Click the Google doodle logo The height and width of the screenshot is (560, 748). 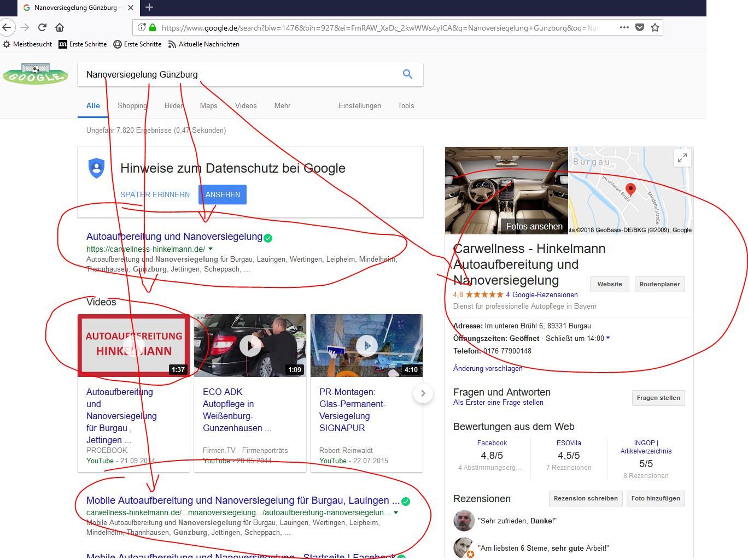coord(36,74)
